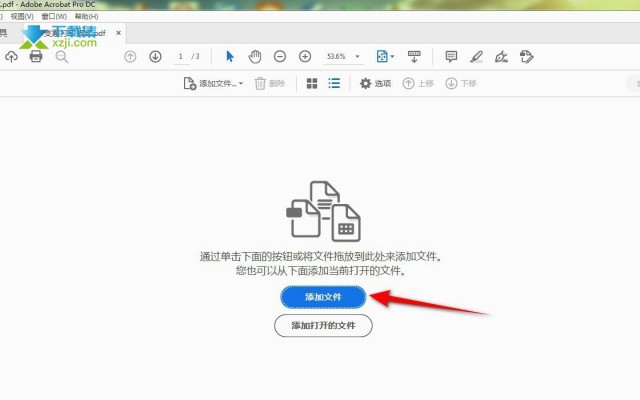The width and height of the screenshot is (640, 400).
Task: Click 添加打开的文件 button
Action: [x=323, y=325]
